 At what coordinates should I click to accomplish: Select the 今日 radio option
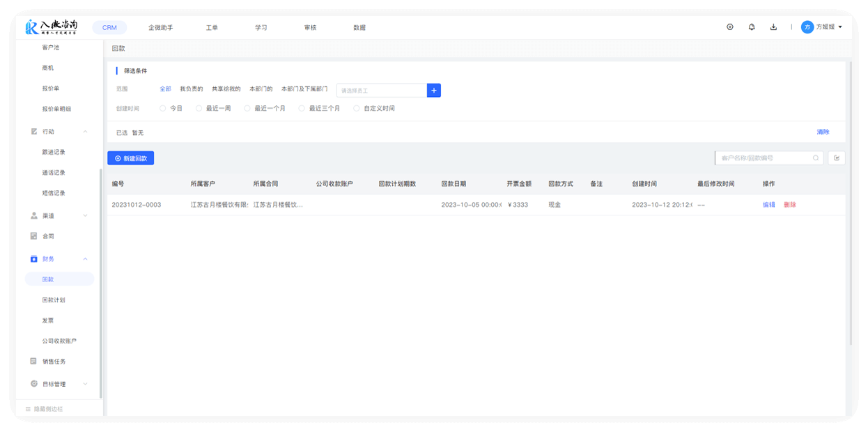pos(163,109)
